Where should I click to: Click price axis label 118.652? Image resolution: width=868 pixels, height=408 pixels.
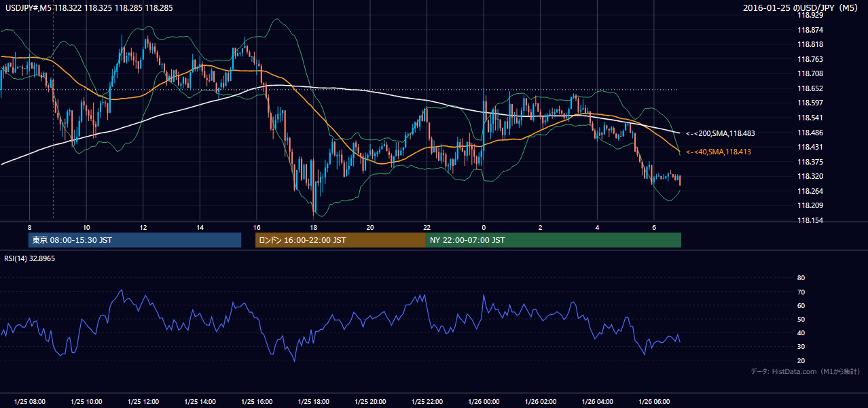pos(810,88)
